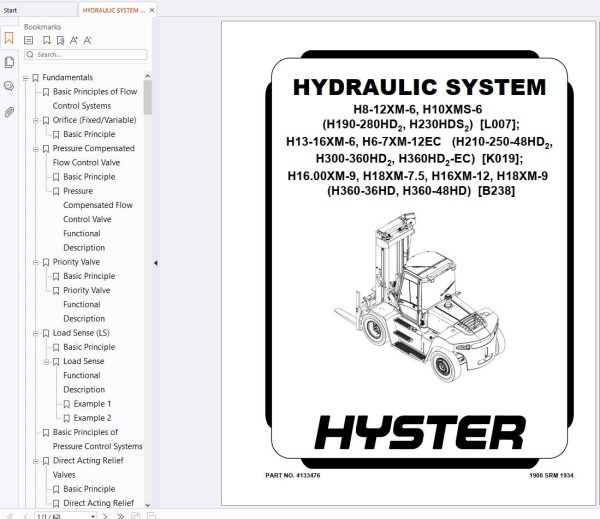Collapse Direct Acting Relief Valves node
Image resolution: width=600 pixels, height=519 pixels.
tap(36, 462)
